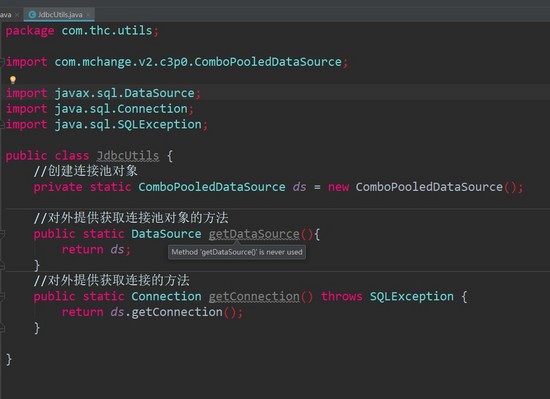Viewport: 550px width, 399px height.
Task: Click the fold end marker after getConnection()
Action: (2, 328)
